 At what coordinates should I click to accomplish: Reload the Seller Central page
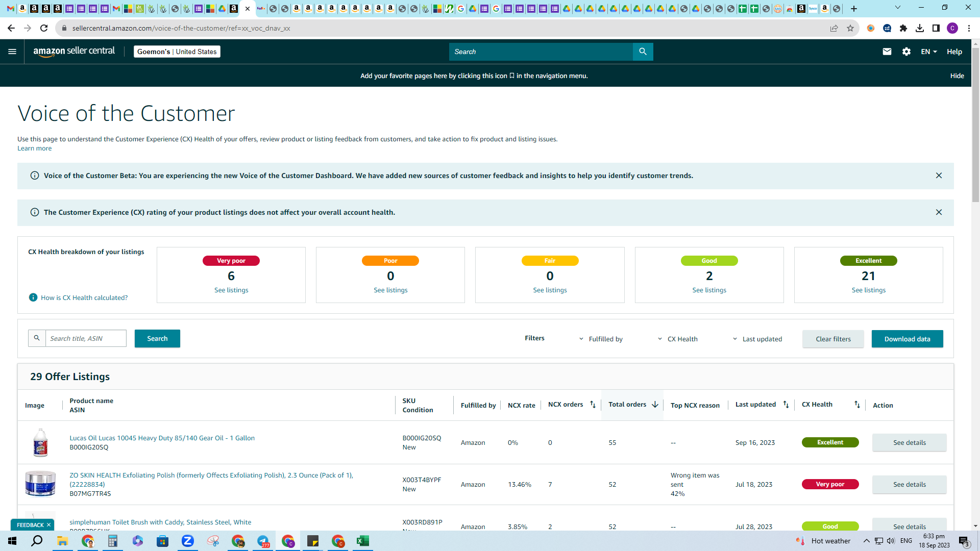click(44, 28)
